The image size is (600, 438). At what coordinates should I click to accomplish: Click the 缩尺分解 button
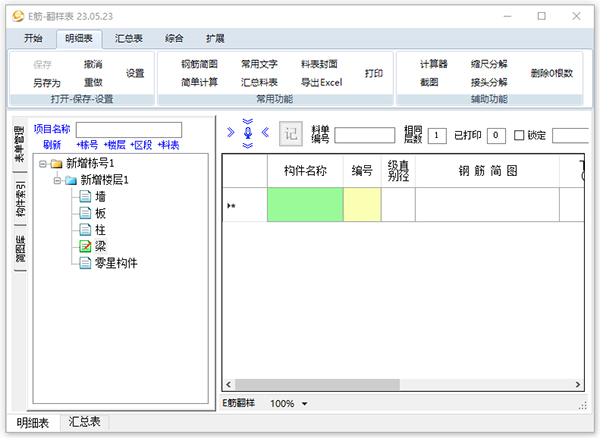[x=489, y=64]
